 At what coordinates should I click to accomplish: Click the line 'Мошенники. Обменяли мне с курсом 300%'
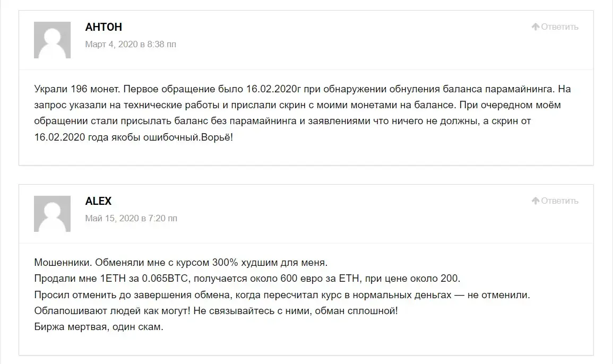[180, 262]
